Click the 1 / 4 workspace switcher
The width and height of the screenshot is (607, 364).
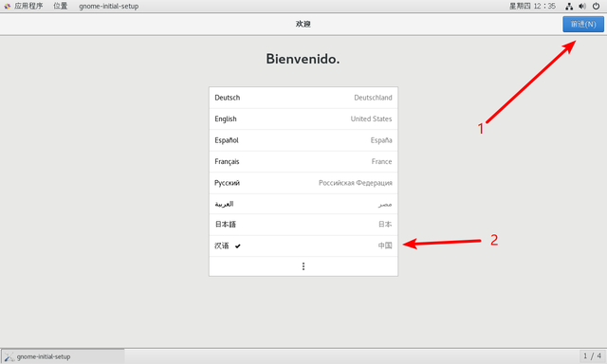click(x=592, y=355)
